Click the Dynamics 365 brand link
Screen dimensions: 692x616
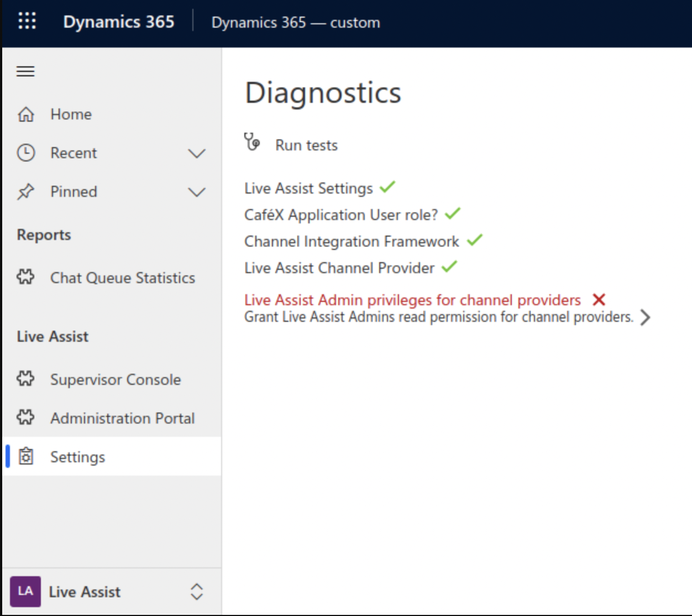pos(119,22)
